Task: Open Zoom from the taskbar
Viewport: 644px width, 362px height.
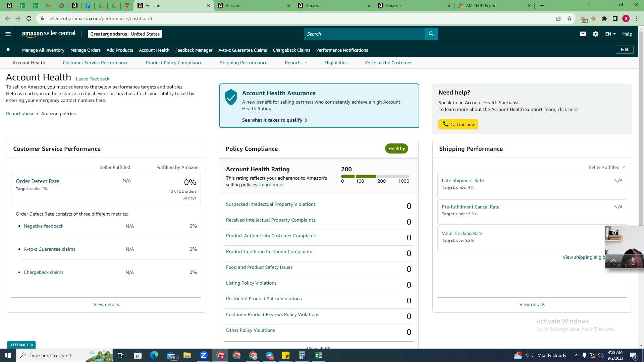Action: [204, 355]
